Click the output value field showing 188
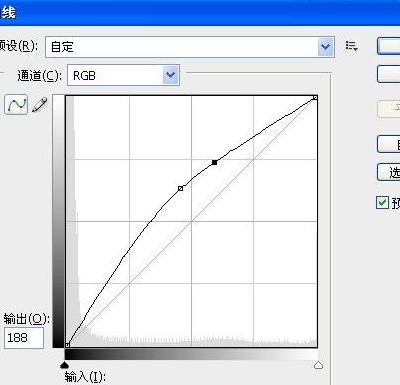The image size is (400, 385). coord(24,338)
